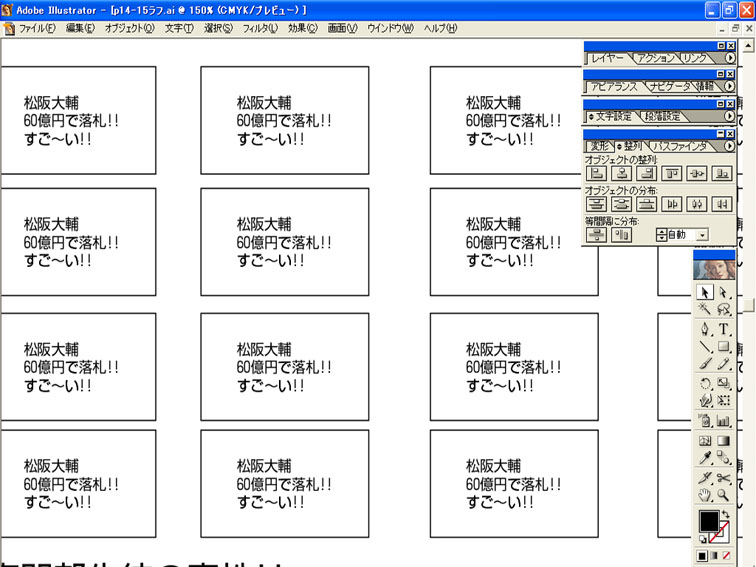The height and width of the screenshot is (567, 756).
Task: Click horizontal align left button
Action: pos(596,174)
